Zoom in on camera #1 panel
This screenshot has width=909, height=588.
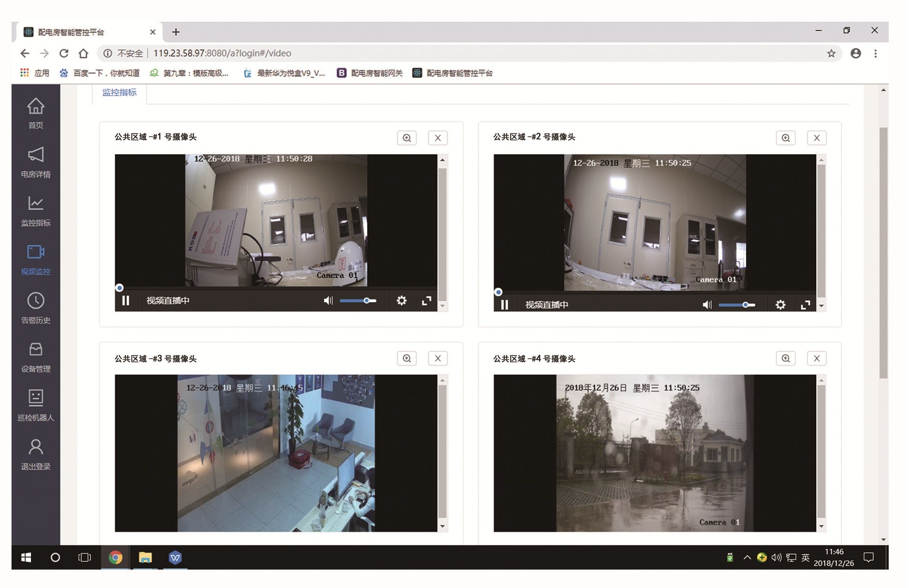pyautogui.click(x=406, y=138)
